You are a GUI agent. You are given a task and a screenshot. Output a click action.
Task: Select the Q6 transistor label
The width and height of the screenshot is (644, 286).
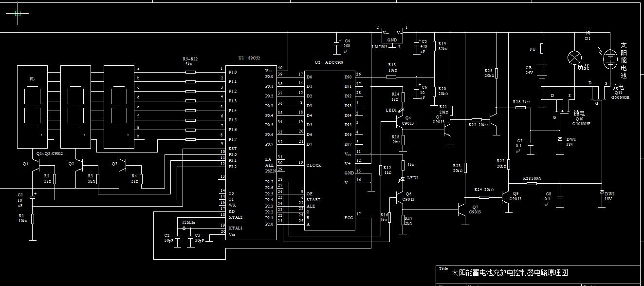408,194
